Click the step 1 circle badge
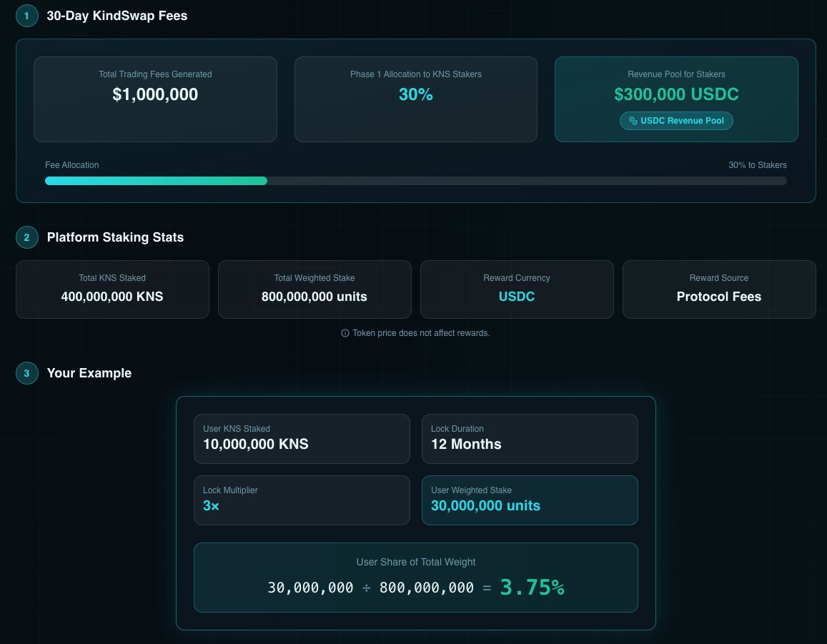This screenshot has width=827, height=644. (27, 16)
